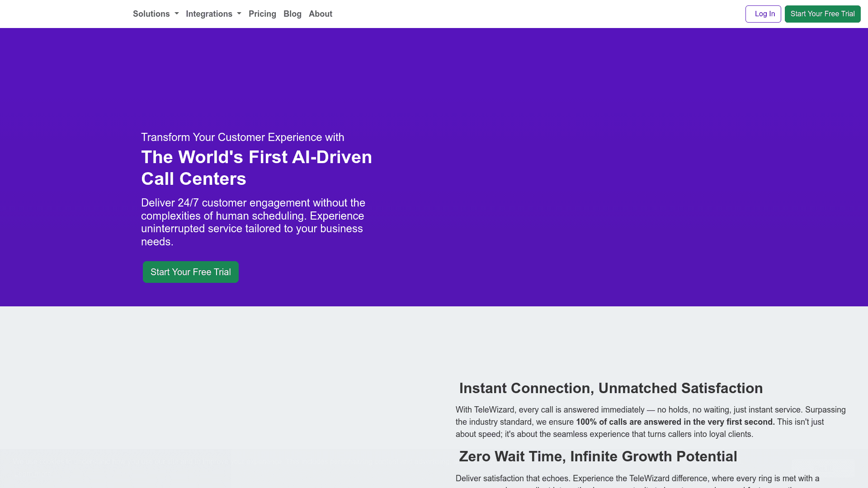Click the Log In button
Image resolution: width=868 pixels, height=488 pixels.
763,14
